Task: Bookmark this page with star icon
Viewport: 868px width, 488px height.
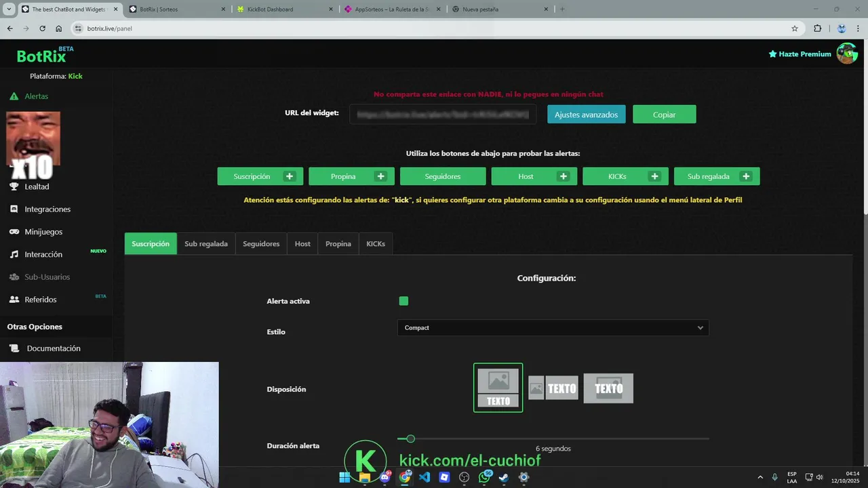Action: point(795,28)
